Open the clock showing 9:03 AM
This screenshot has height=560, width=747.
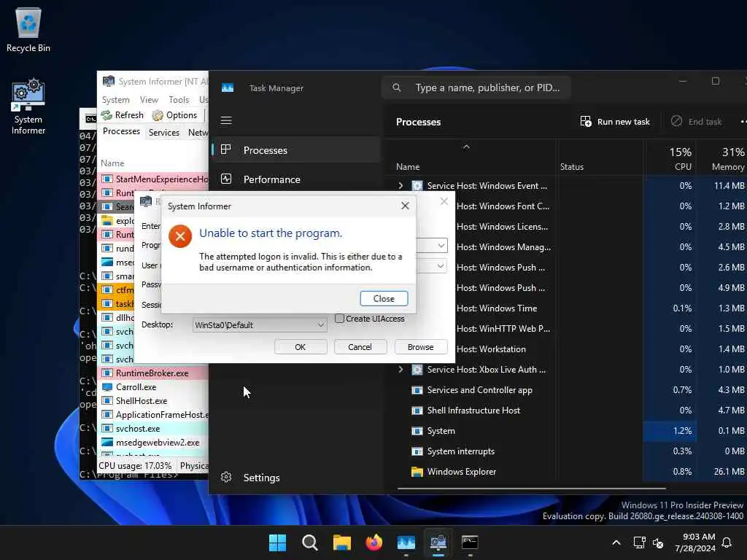pyautogui.click(x=694, y=542)
